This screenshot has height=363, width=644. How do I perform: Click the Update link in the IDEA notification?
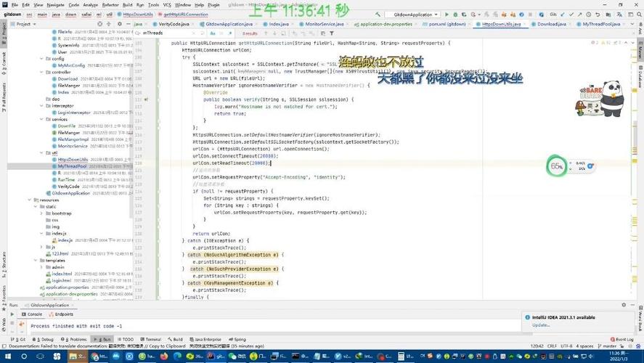coord(541,325)
